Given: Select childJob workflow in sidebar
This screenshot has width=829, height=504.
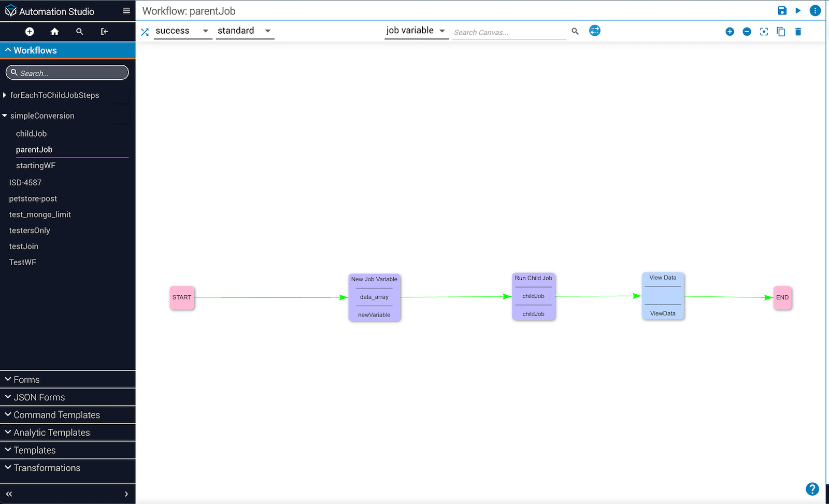Looking at the screenshot, I should pos(31,134).
